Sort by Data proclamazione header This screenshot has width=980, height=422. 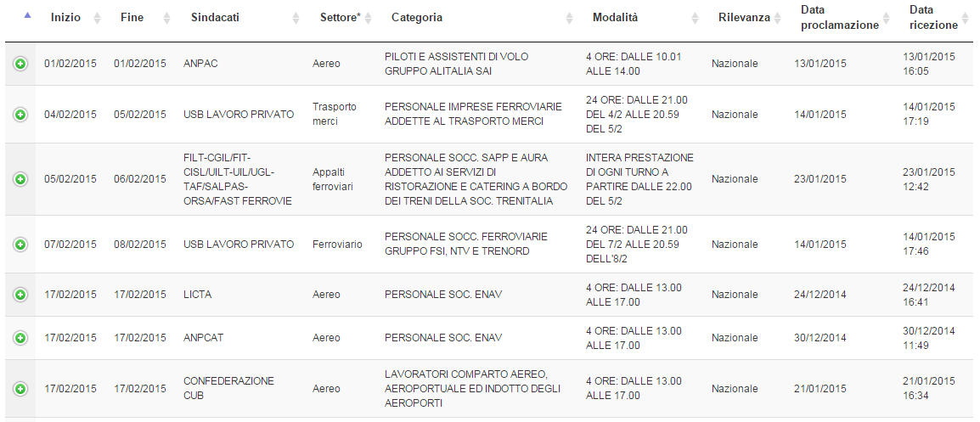click(x=839, y=18)
